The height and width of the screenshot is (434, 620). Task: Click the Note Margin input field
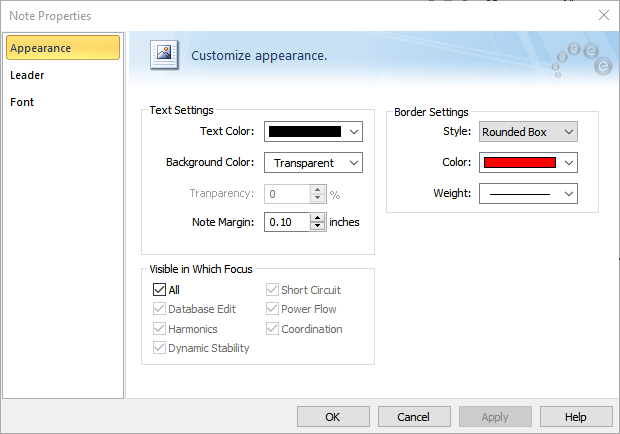click(x=287, y=222)
